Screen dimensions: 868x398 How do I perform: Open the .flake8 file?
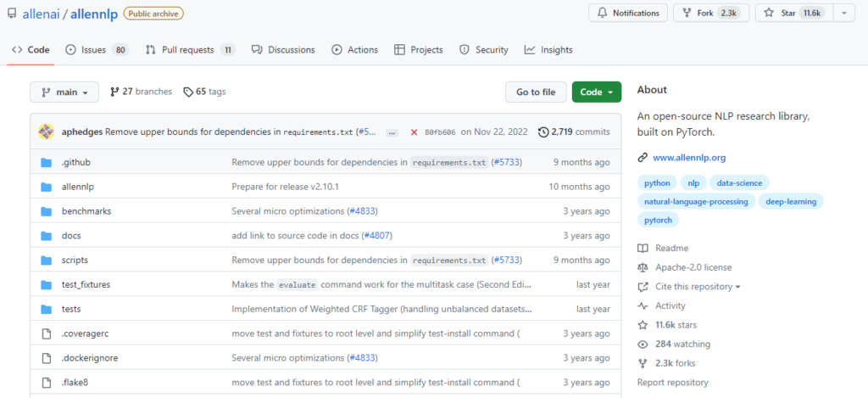[x=75, y=383]
